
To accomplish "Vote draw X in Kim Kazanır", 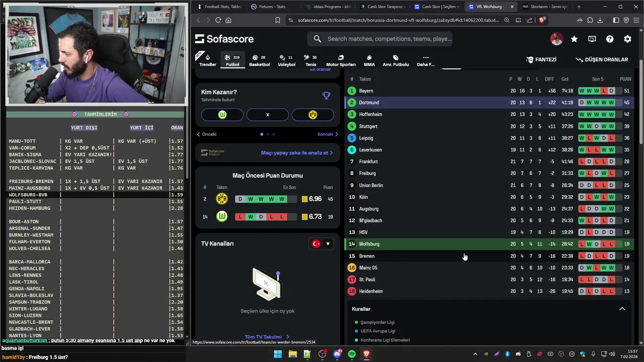I will [x=268, y=115].
